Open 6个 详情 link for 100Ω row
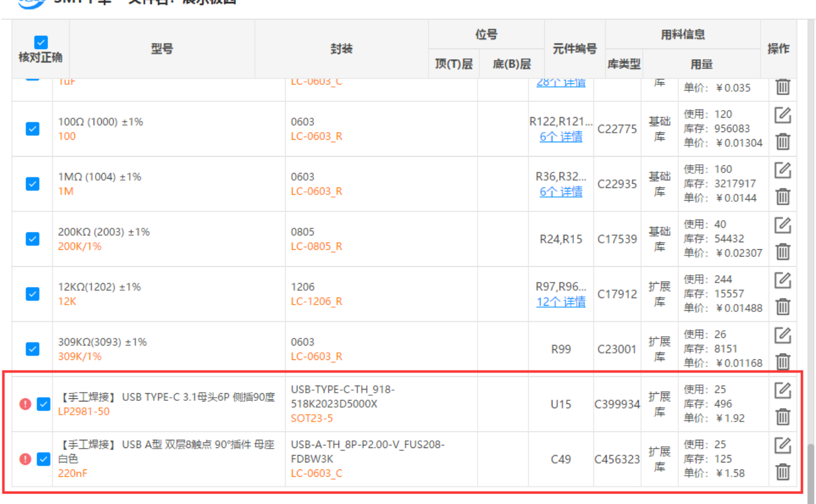This screenshot has width=816, height=504. tap(561, 137)
